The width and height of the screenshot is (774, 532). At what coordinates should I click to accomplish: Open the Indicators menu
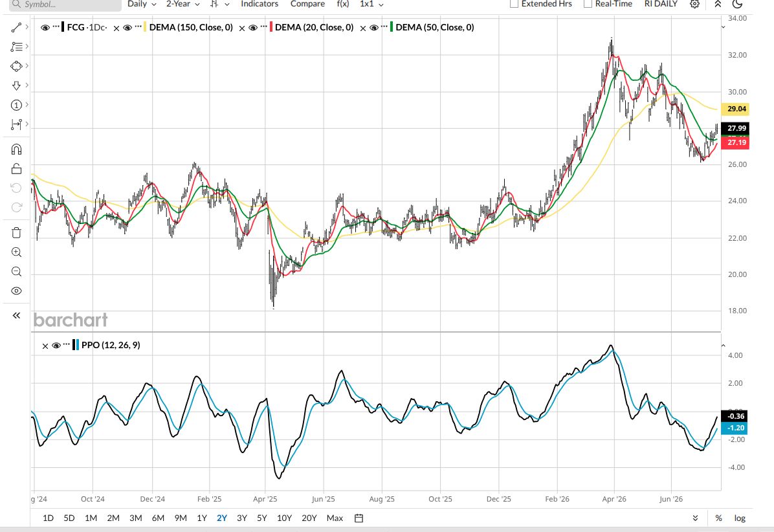pyautogui.click(x=259, y=4)
